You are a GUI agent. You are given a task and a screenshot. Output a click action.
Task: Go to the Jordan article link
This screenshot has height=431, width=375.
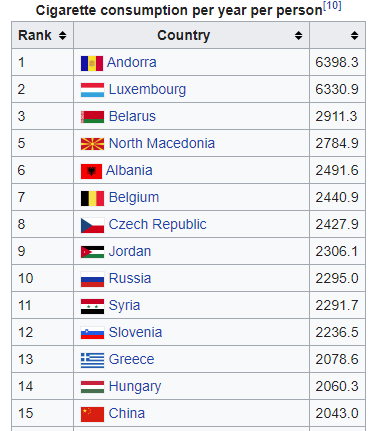point(130,251)
